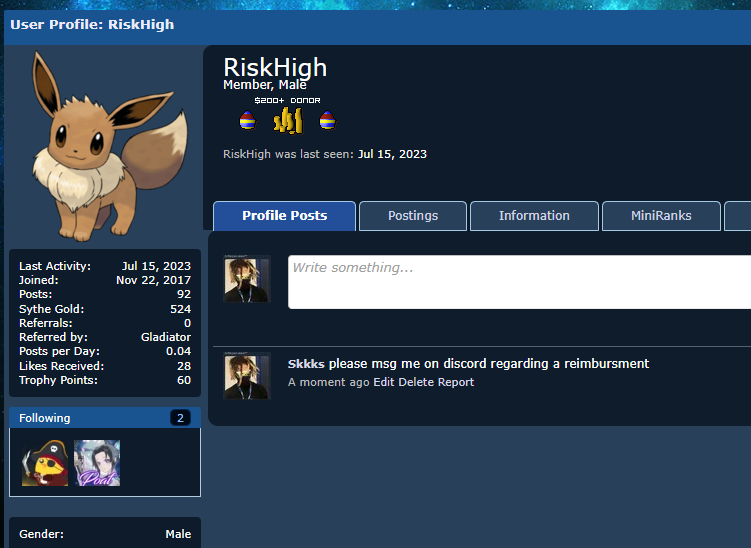Click the Trophy Points value 60
The width and height of the screenshot is (751, 548).
click(184, 380)
